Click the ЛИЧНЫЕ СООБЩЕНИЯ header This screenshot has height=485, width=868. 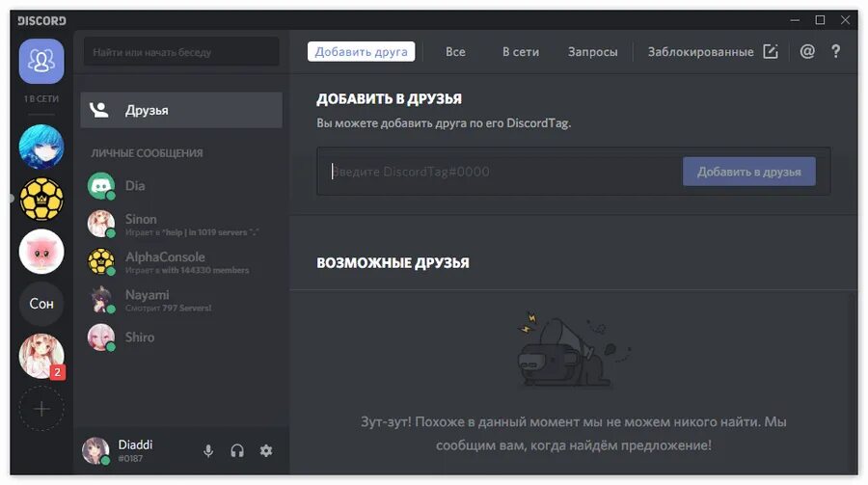(x=147, y=152)
